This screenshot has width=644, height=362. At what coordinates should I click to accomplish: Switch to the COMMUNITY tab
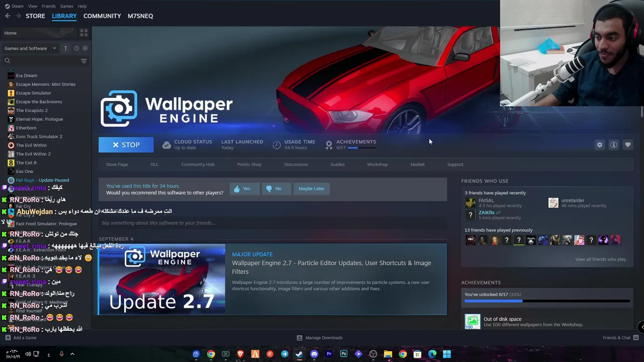(102, 16)
